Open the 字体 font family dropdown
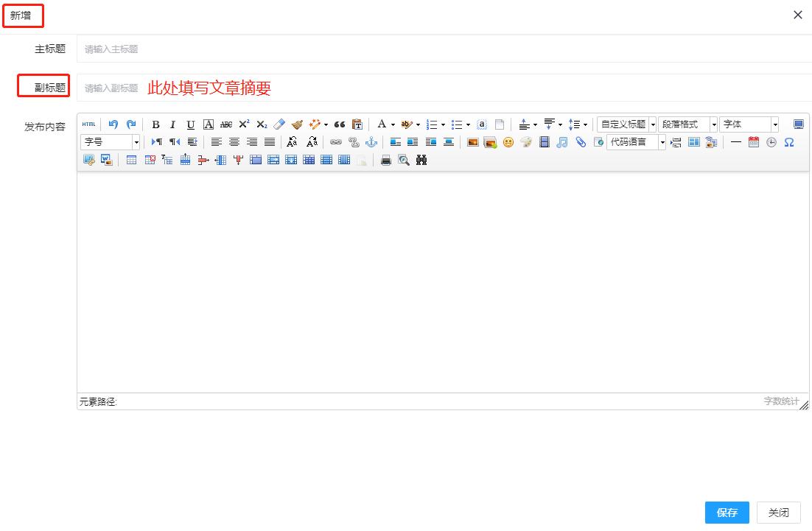 tap(749, 124)
